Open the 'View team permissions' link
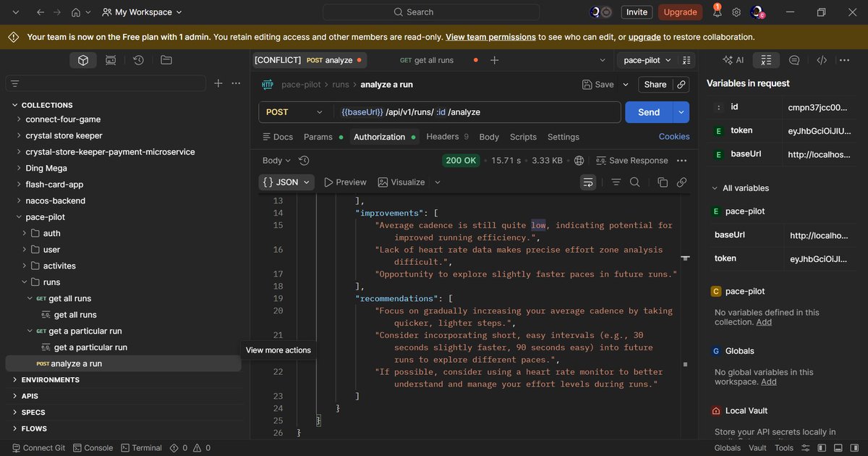The height and width of the screenshot is (456, 868). click(x=490, y=37)
